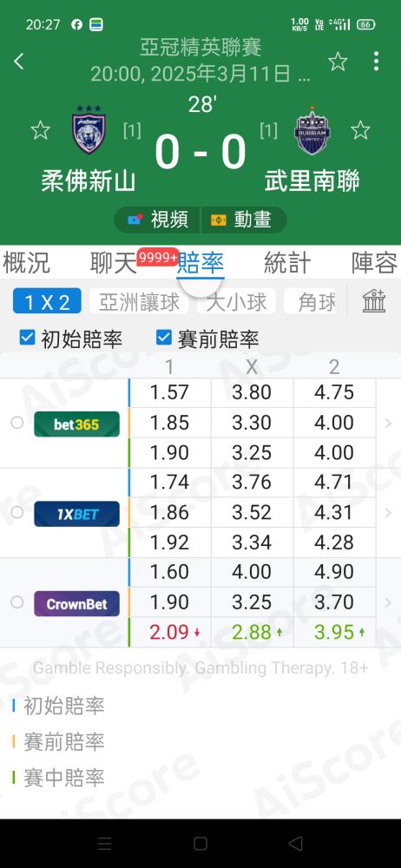Select the CrownBet radio button

(17, 602)
